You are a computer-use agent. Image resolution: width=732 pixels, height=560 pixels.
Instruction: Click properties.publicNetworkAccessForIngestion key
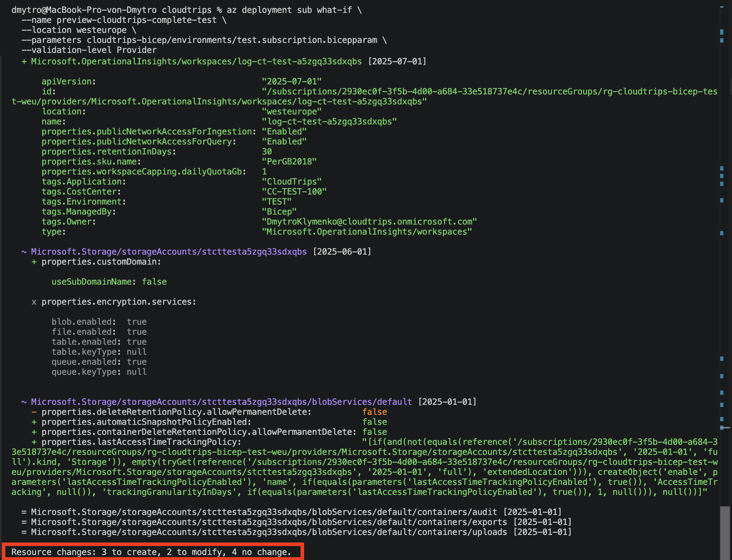tap(149, 132)
